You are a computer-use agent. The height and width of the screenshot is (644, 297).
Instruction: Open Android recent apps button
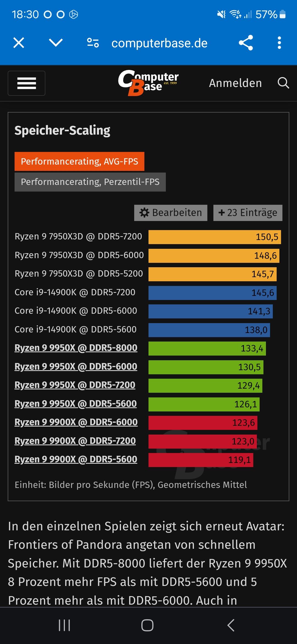pos(64,625)
